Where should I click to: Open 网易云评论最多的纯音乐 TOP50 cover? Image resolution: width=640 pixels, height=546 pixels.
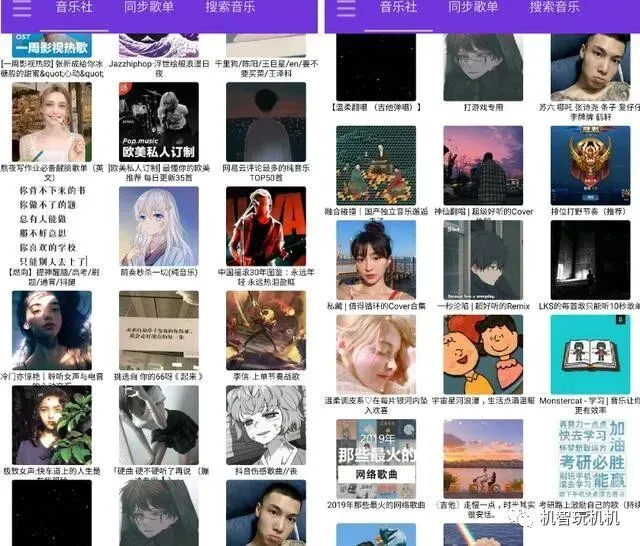coord(266,122)
